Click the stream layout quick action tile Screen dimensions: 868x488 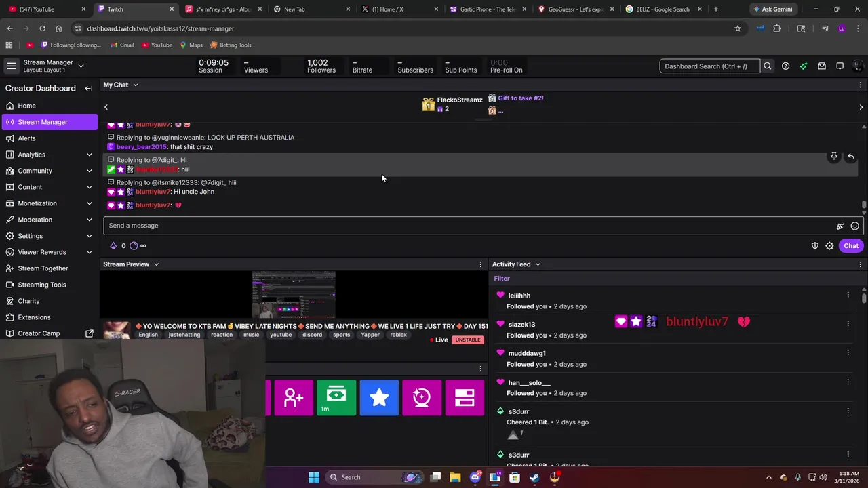coord(465,397)
